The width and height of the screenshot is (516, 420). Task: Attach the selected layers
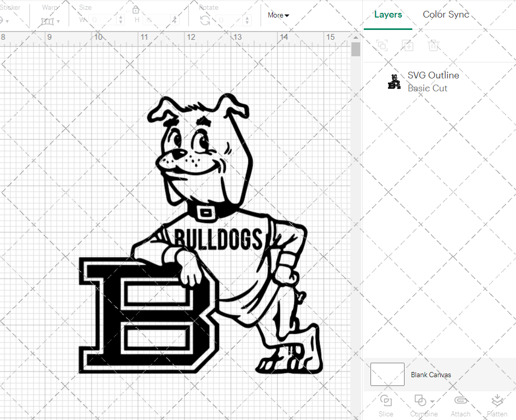[x=461, y=405]
